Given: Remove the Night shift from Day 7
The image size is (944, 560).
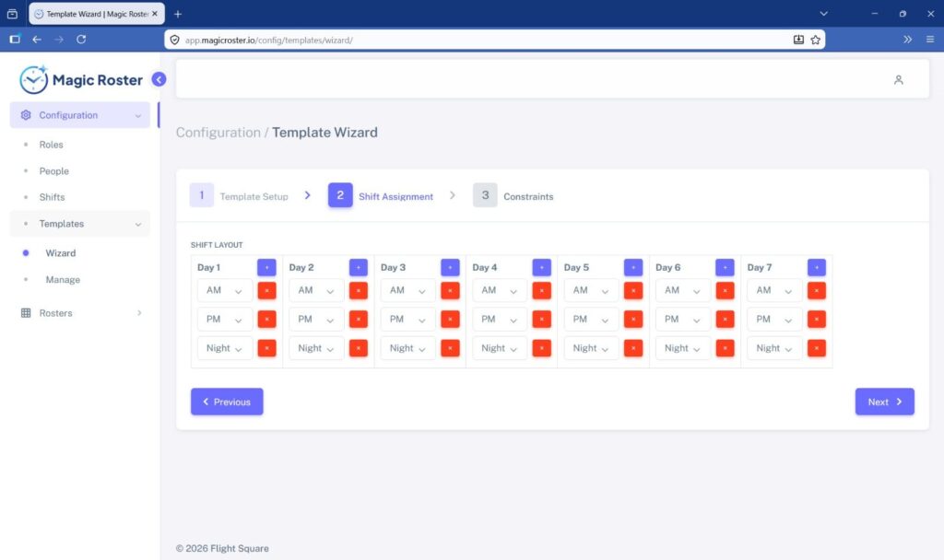Looking at the screenshot, I should 817,348.
